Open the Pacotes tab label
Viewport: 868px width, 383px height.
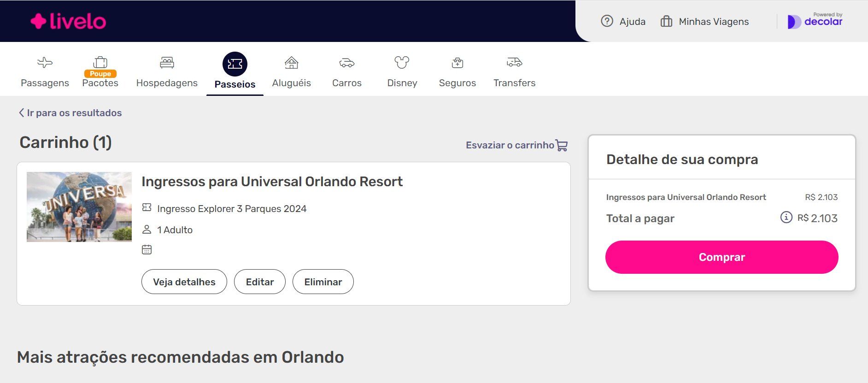click(x=100, y=83)
